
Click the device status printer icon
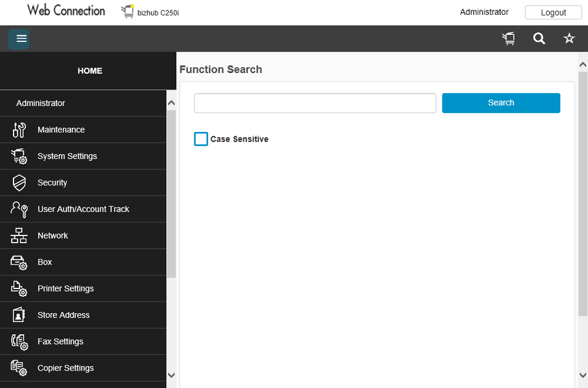509,39
